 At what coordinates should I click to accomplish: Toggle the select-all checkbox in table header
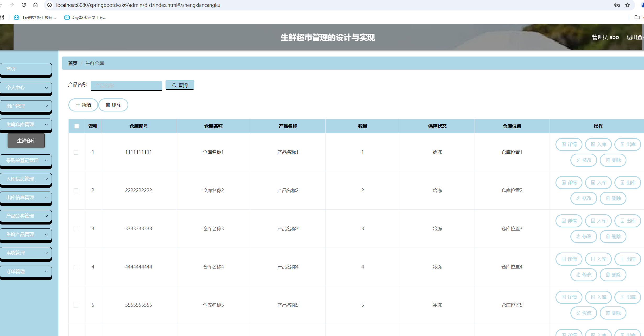(x=76, y=126)
